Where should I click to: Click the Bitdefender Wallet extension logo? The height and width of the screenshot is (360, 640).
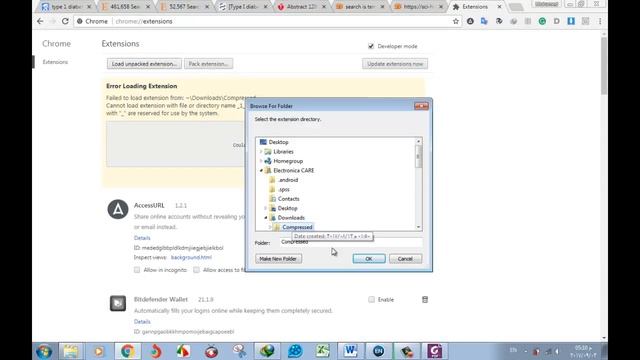[118, 303]
